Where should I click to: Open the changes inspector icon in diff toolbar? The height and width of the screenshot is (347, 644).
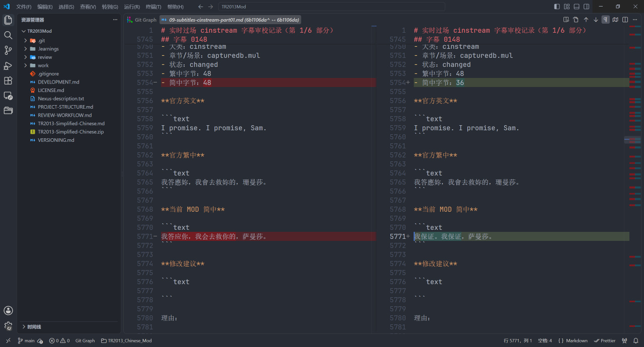566,20
